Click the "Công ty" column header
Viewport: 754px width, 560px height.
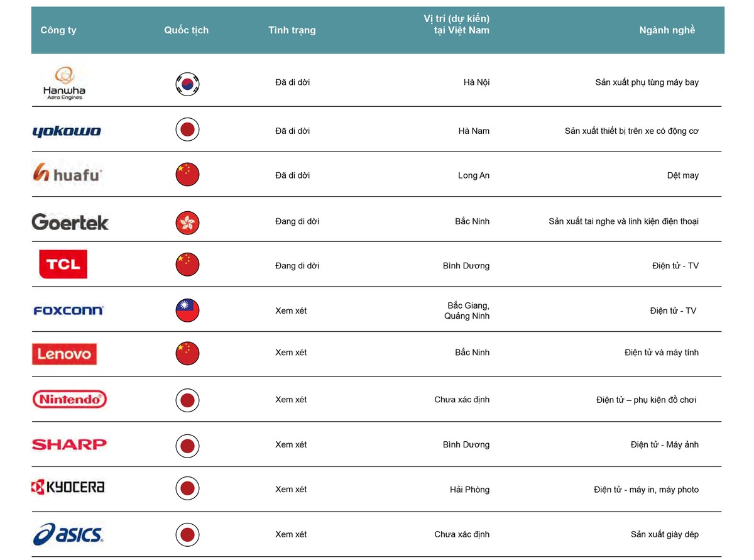pos(58,30)
